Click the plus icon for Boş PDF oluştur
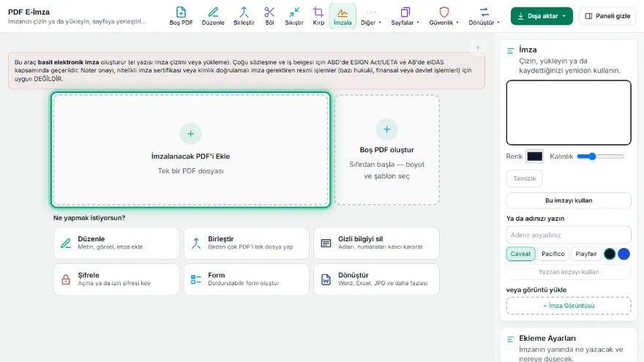 pos(387,129)
